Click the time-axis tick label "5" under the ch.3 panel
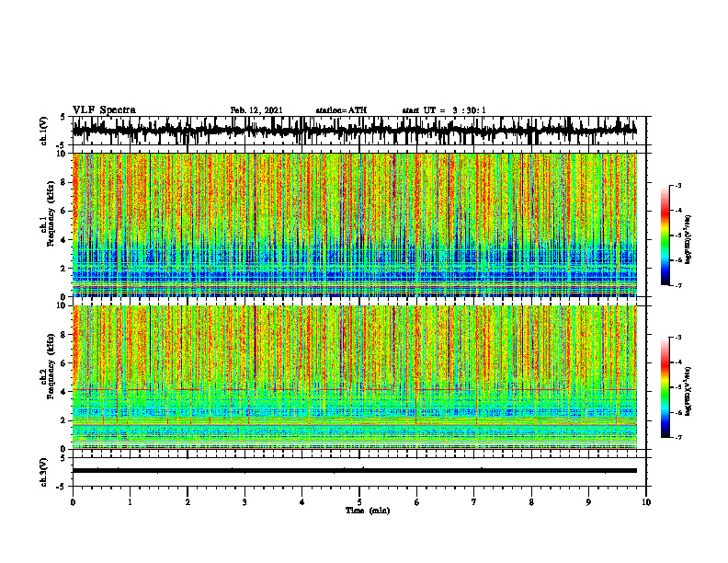The image size is (728, 563). [359, 502]
